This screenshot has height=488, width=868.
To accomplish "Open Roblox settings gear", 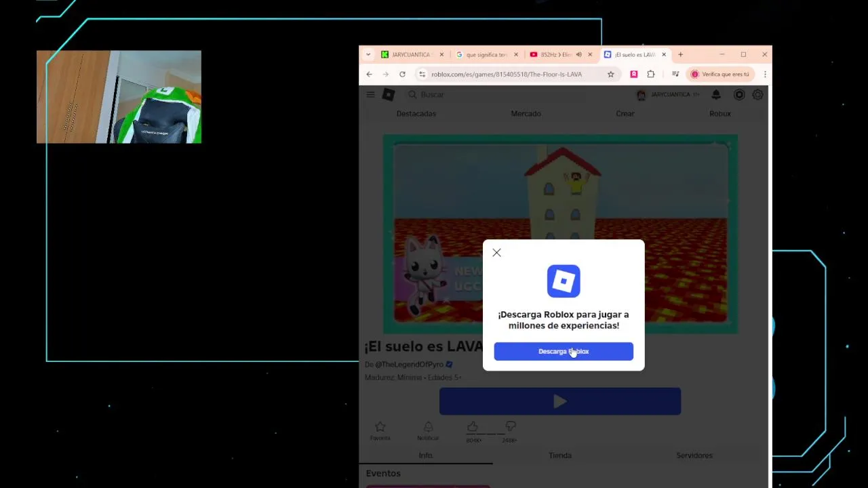I will pos(757,95).
